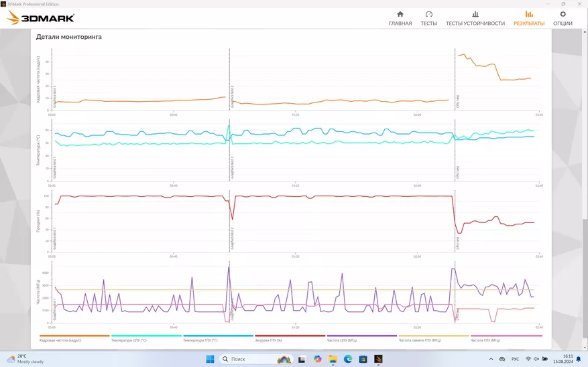The height and width of the screenshot is (367, 588).
Task: Switch to the РЕЗУЛЬТАТЫ results tab
Action: pyautogui.click(x=528, y=18)
